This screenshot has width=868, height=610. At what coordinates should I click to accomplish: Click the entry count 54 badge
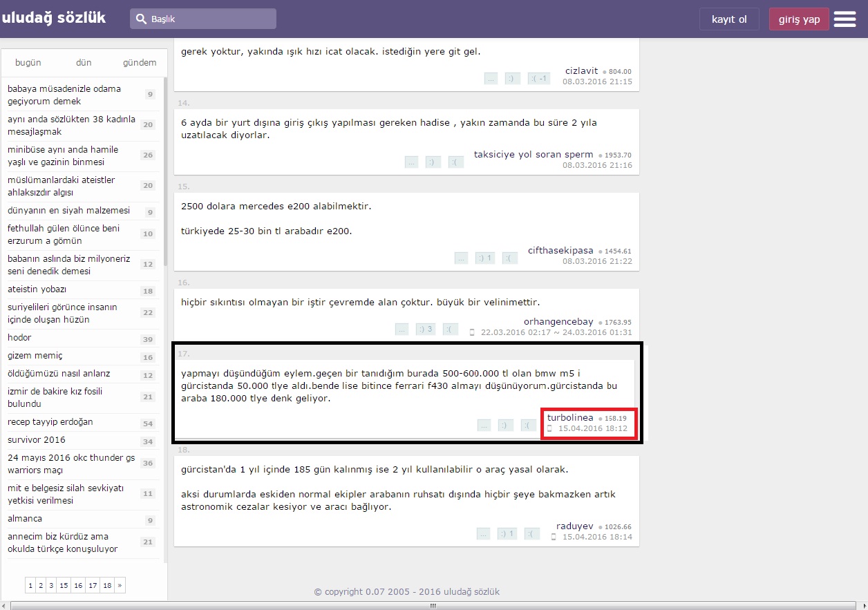pos(148,423)
